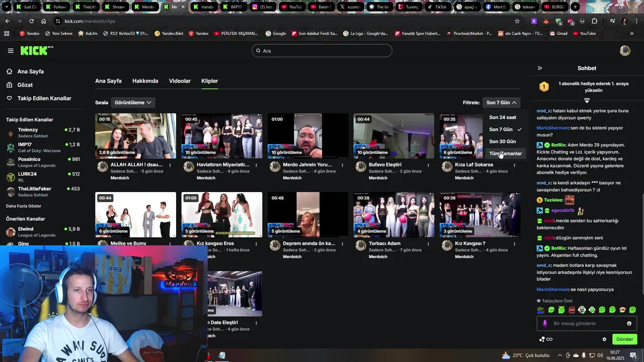The image size is (644, 362).
Task: Click the Merdoich avatar next to Torbacı Adam
Action: point(361,245)
